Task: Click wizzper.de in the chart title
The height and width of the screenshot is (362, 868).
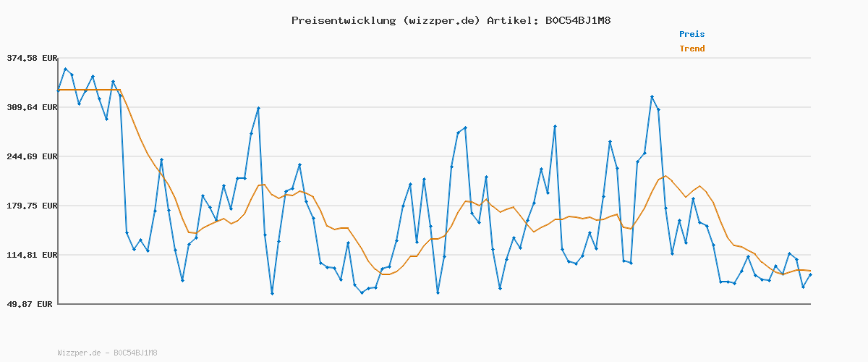Action: click(440, 20)
